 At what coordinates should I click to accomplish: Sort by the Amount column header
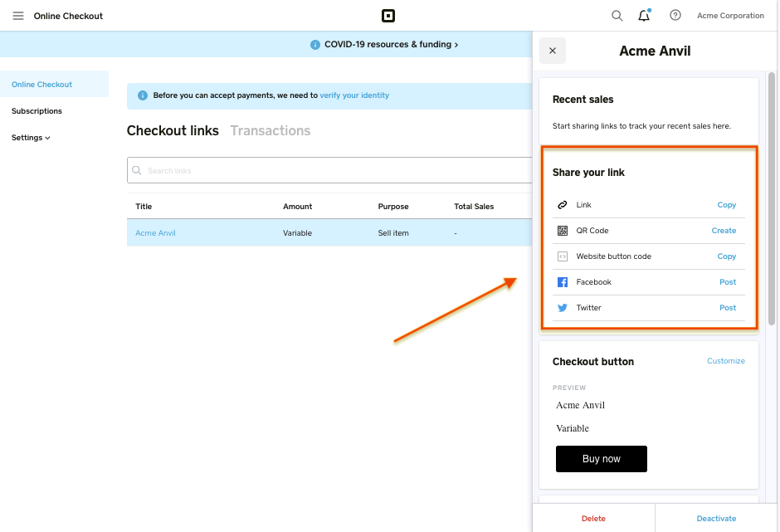[297, 207]
